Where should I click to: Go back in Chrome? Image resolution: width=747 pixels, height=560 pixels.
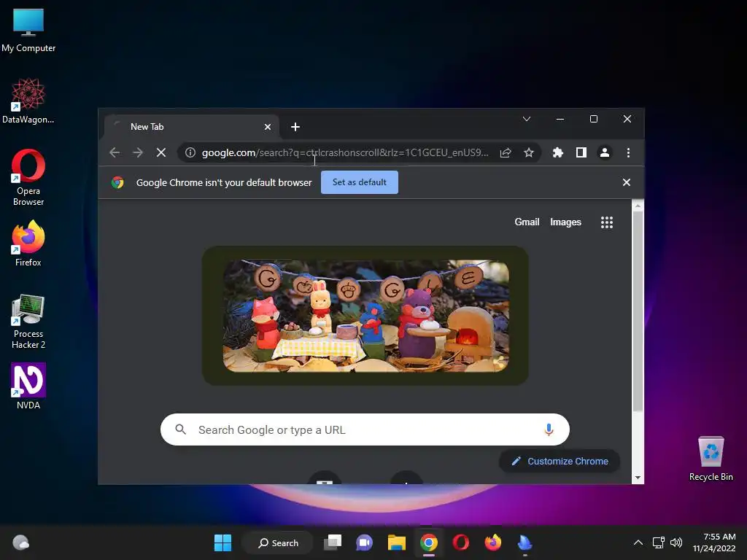[x=115, y=152]
